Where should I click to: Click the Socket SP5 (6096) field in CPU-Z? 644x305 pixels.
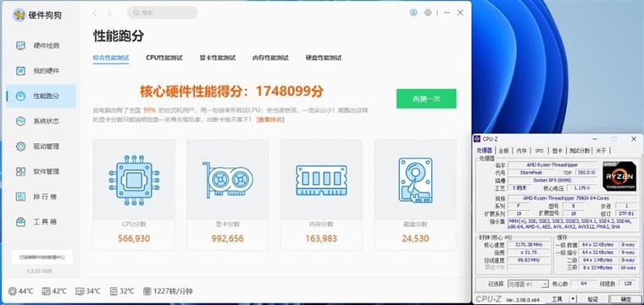[552, 180]
